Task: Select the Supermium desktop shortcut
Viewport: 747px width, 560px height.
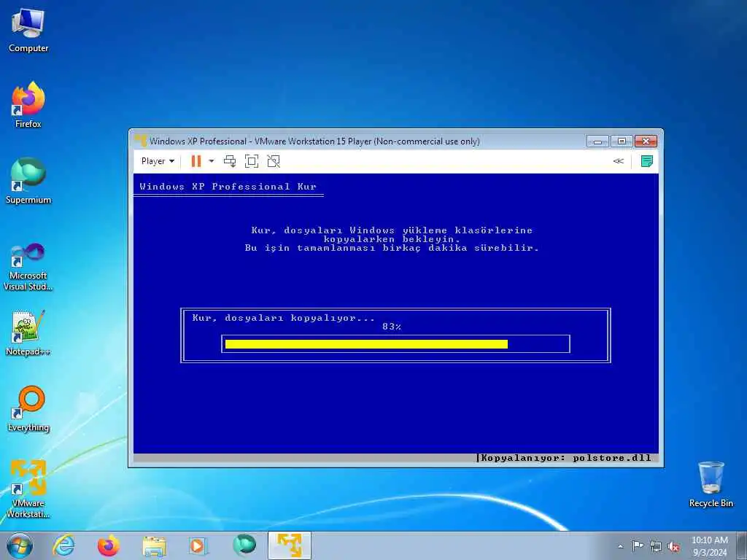Action: tap(28, 181)
